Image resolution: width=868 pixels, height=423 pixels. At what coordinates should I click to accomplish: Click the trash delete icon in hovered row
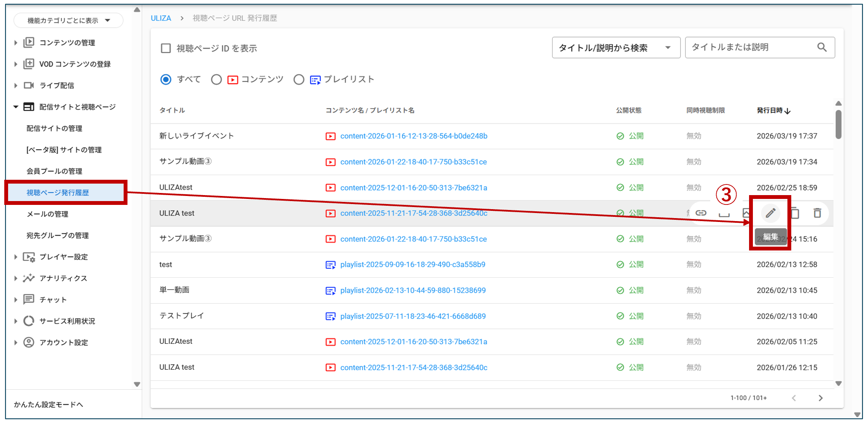coord(817,213)
